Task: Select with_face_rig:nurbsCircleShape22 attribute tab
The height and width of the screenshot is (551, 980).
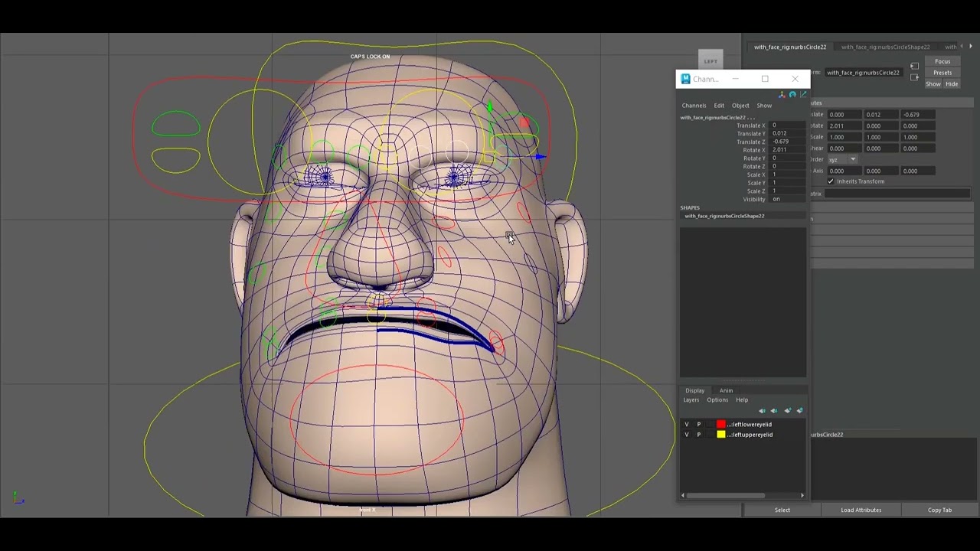Action: [x=886, y=47]
